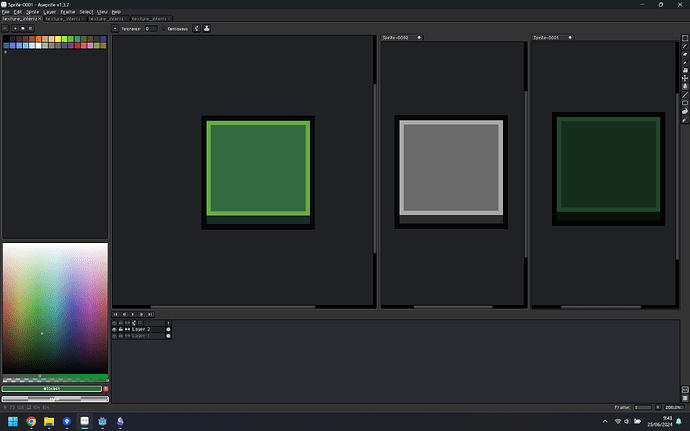Select the Line tool
Image resolution: width=690 pixels, height=431 pixels.
click(685, 95)
